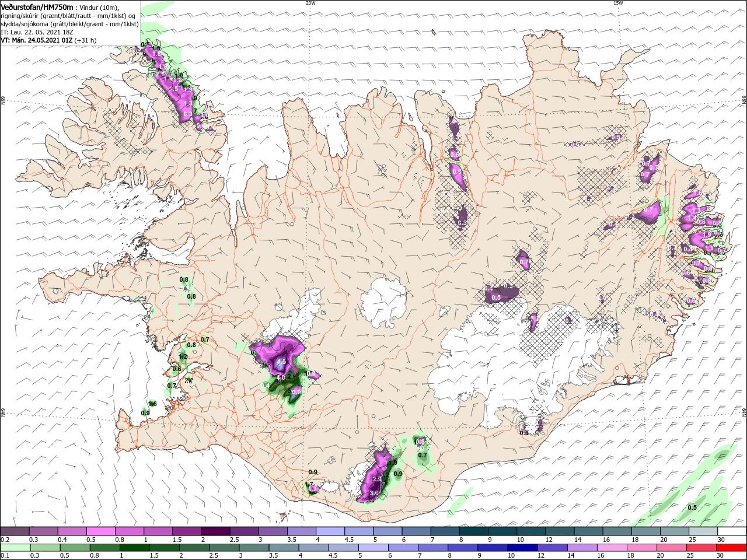Click the grey-green rain swatch between 3 and 3.5
The width and height of the screenshot is (747, 560).
[254, 548]
